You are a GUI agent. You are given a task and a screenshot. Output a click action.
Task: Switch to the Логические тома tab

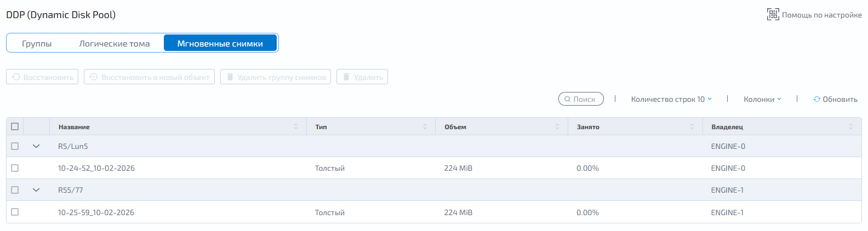115,43
